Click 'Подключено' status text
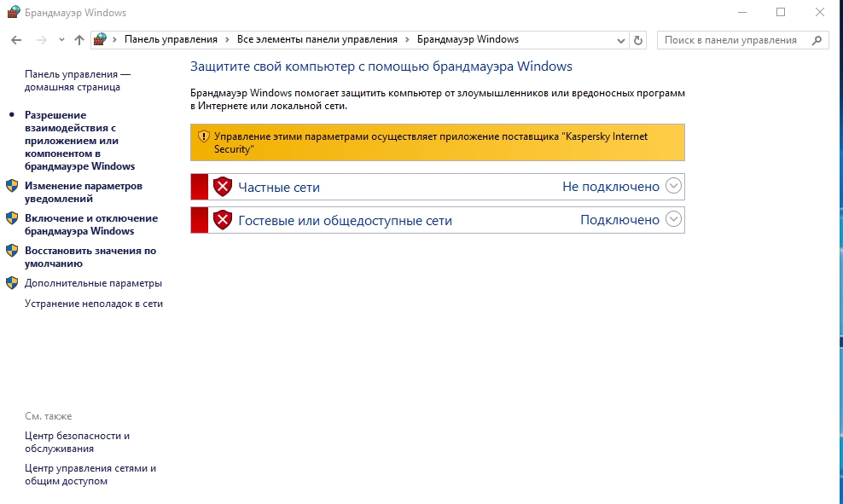The width and height of the screenshot is (843, 504). [620, 220]
